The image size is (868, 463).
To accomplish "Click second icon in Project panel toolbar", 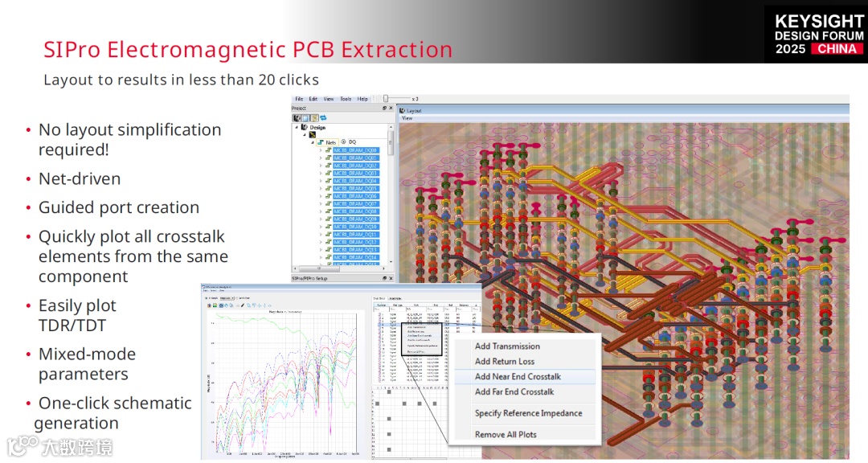I will (305, 118).
